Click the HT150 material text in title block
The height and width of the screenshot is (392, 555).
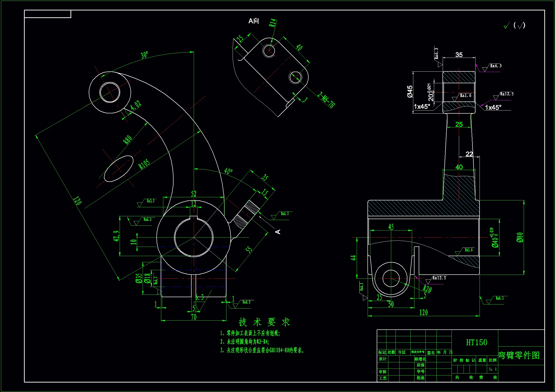tap(476, 342)
